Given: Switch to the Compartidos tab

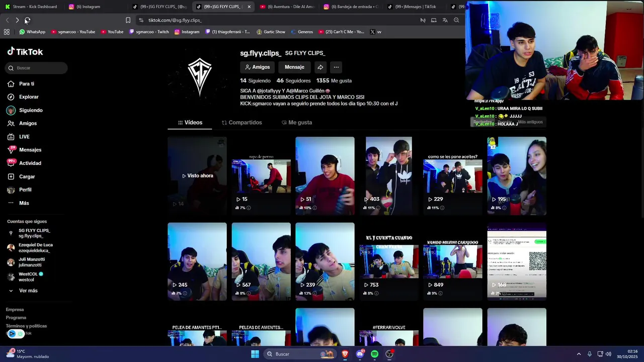Looking at the screenshot, I should point(242,123).
